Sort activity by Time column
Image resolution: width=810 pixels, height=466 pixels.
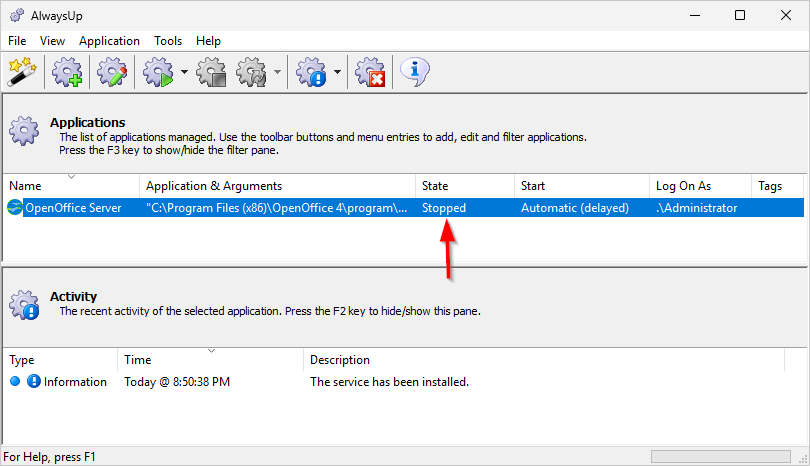point(210,360)
